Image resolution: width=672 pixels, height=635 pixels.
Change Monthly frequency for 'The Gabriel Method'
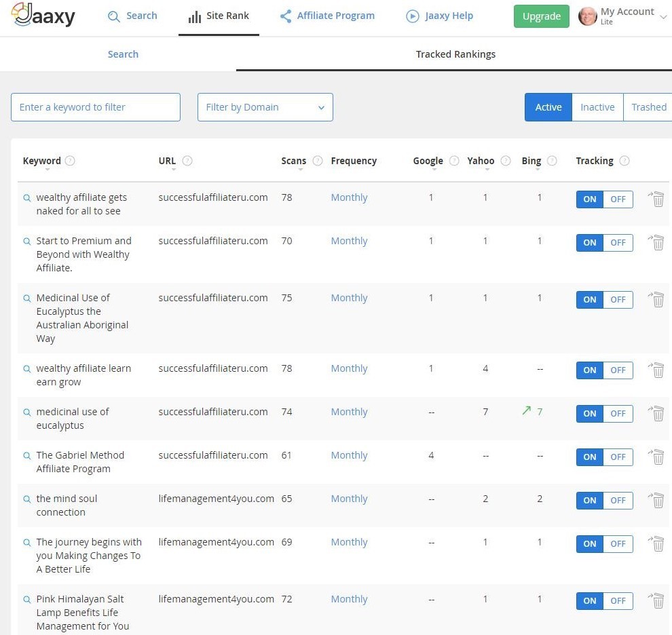349,455
